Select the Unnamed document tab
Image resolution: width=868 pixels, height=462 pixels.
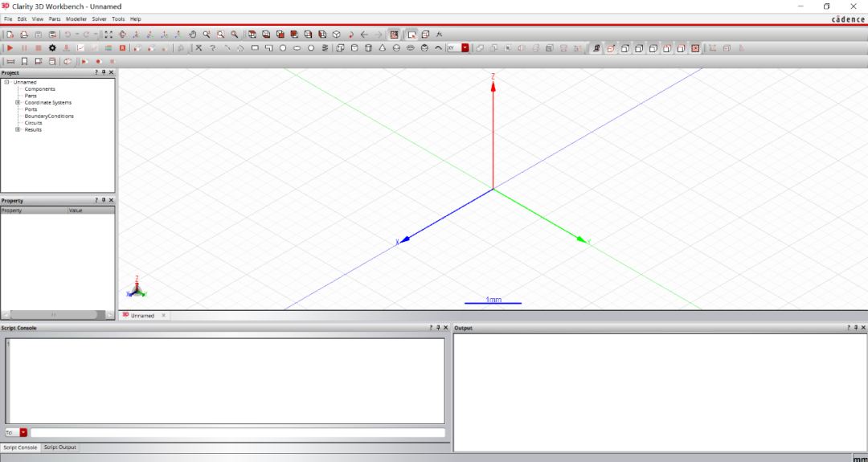point(142,316)
